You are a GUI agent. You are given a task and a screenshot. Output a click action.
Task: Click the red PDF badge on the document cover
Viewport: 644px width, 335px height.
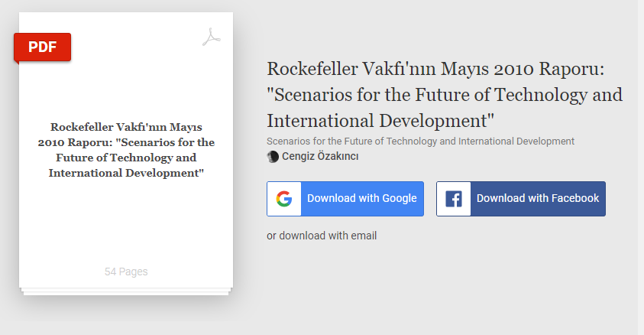tap(42, 47)
